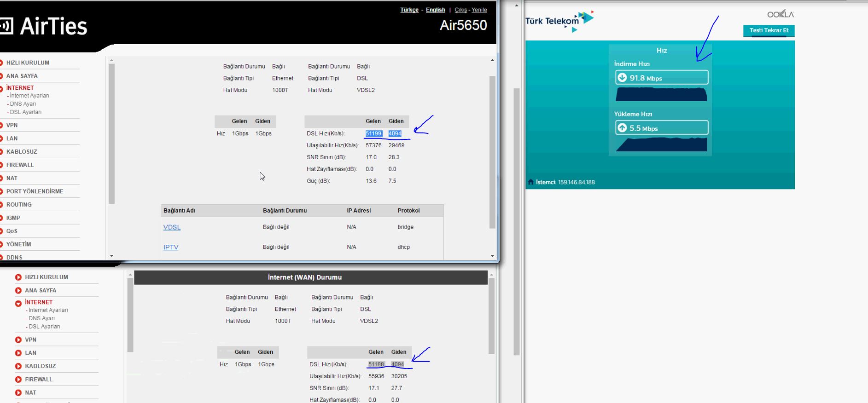Open PORT YÖNLENDİRME menu item
This screenshot has width=868, height=403.
[35, 192]
